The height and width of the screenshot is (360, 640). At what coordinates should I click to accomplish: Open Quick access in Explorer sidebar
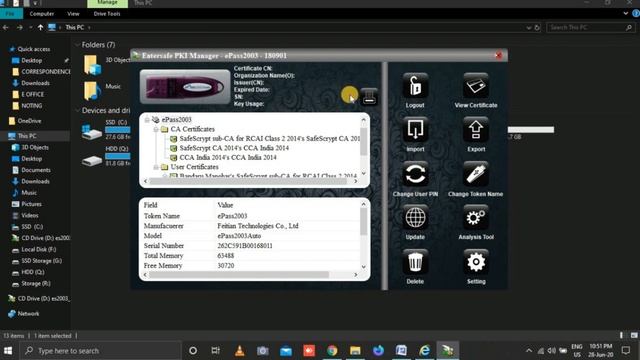tap(33, 49)
